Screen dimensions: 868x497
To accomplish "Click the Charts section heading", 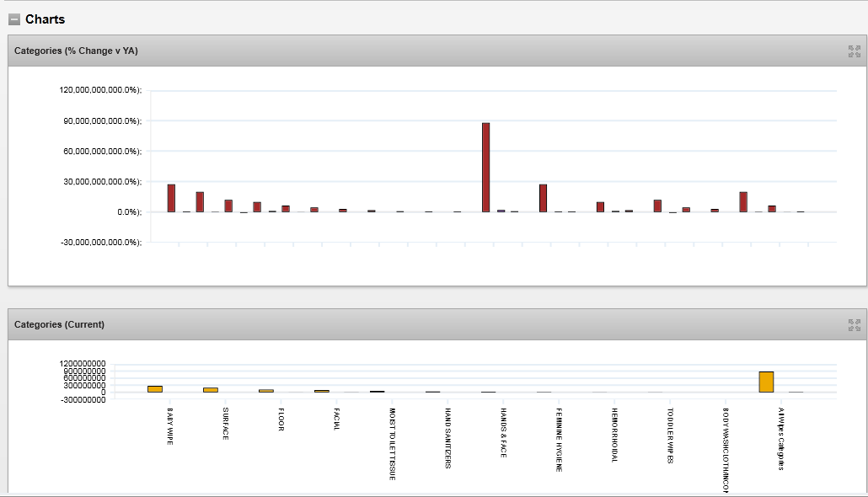I will (x=45, y=19).
